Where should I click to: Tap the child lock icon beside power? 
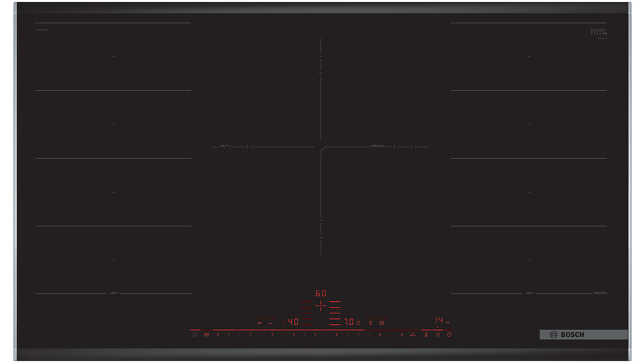click(206, 335)
